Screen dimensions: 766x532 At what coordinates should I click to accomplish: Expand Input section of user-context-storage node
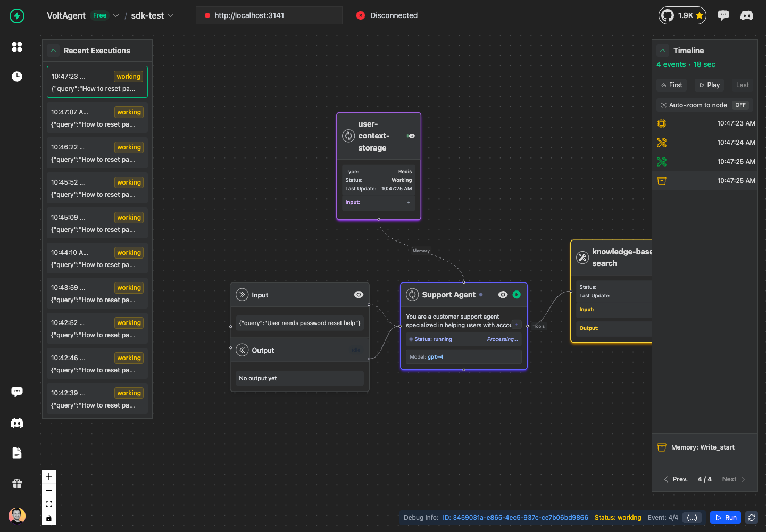pyautogui.click(x=409, y=202)
